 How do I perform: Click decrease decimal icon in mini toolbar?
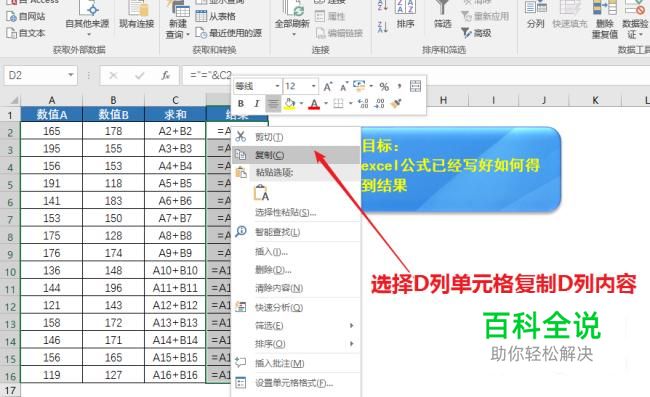tap(380, 104)
